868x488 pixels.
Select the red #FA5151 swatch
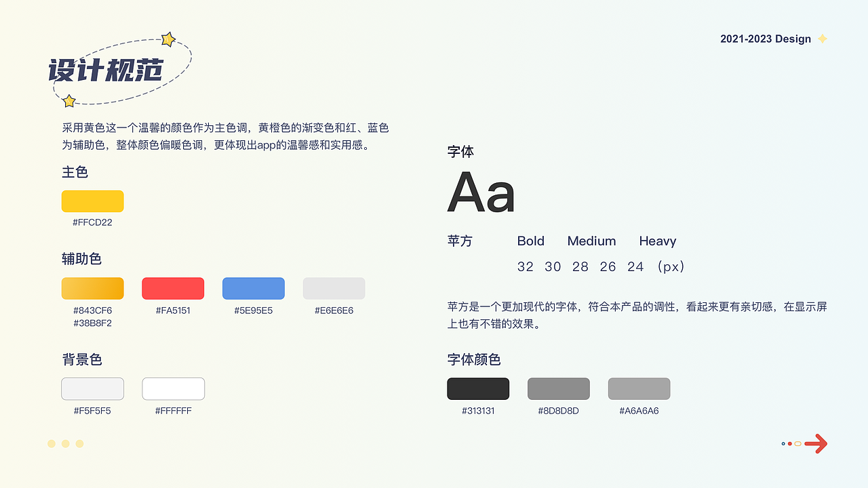pos(173,288)
